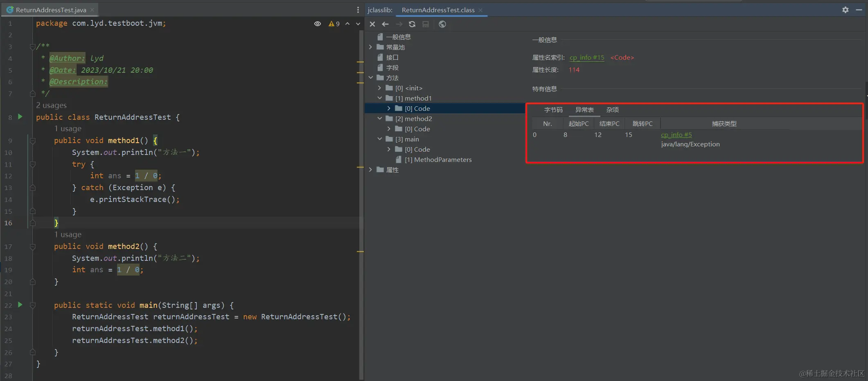Close the jclasslib viewer with the X toolbar icon
Image resolution: width=868 pixels, height=381 pixels.
coord(372,24)
